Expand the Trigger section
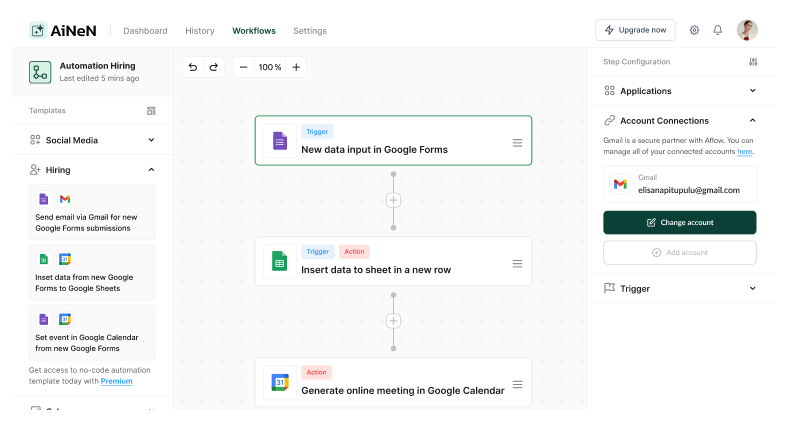The height and width of the screenshot is (422, 787). [753, 288]
